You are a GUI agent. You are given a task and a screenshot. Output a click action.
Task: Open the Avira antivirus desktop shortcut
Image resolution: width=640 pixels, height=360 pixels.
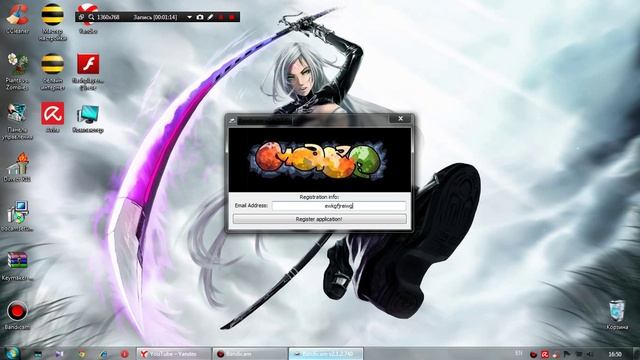click(x=53, y=117)
